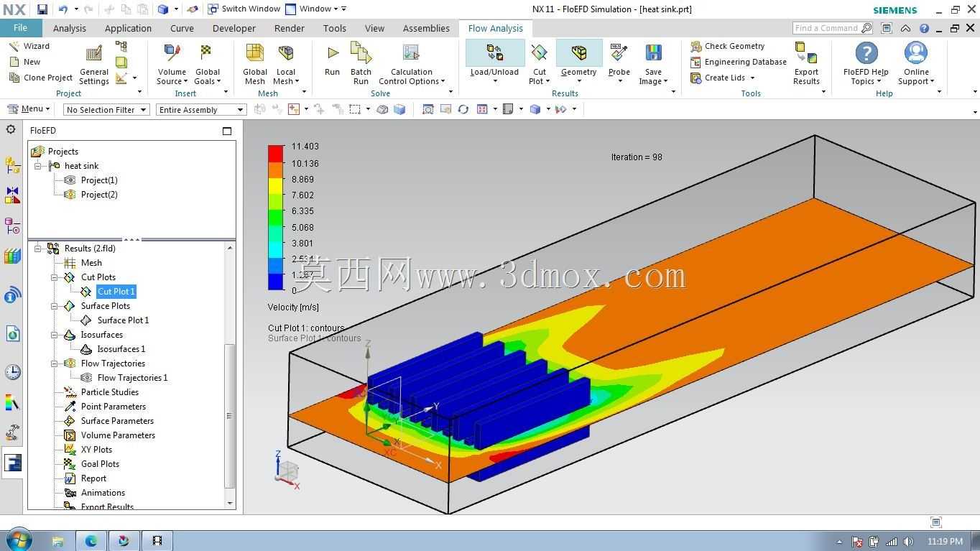Image resolution: width=980 pixels, height=551 pixels.
Task: Select Goal Plots
Action: (x=100, y=464)
